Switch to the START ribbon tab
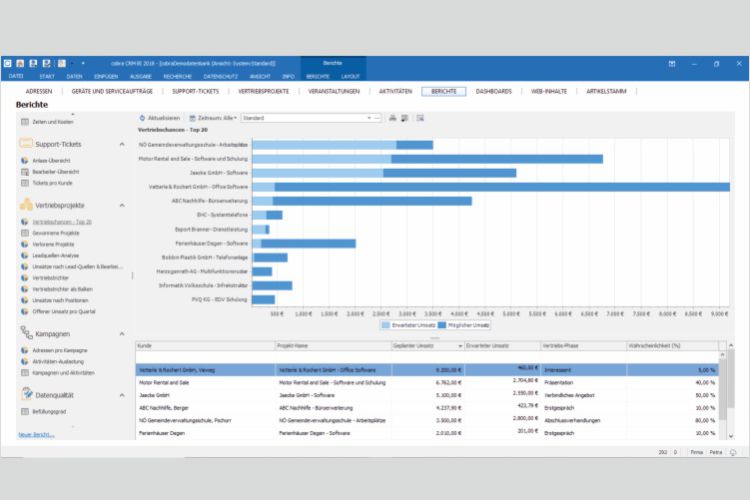 [47, 77]
